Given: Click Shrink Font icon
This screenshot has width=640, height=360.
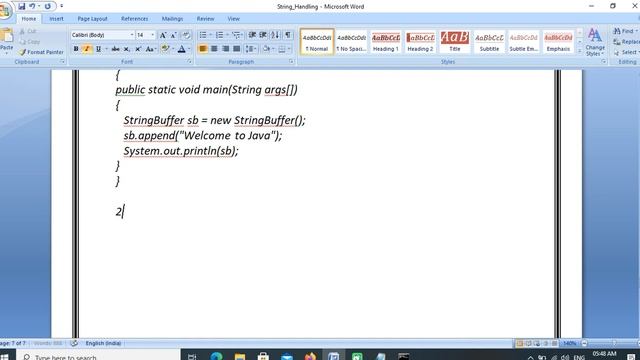Looking at the screenshot, I should click(x=173, y=36).
